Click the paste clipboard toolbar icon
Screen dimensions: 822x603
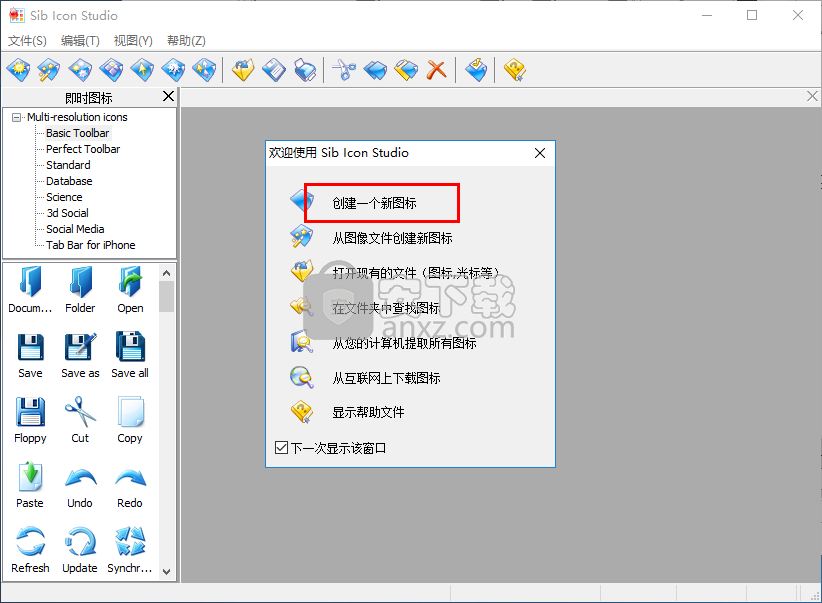point(406,70)
